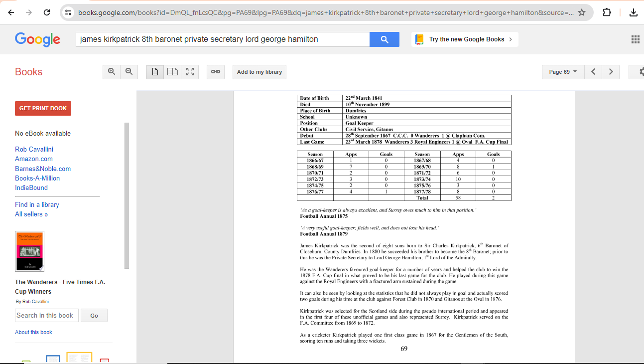The height and width of the screenshot is (364, 644).
Task: Click By Rob Cavallini author text
Action: (32, 302)
